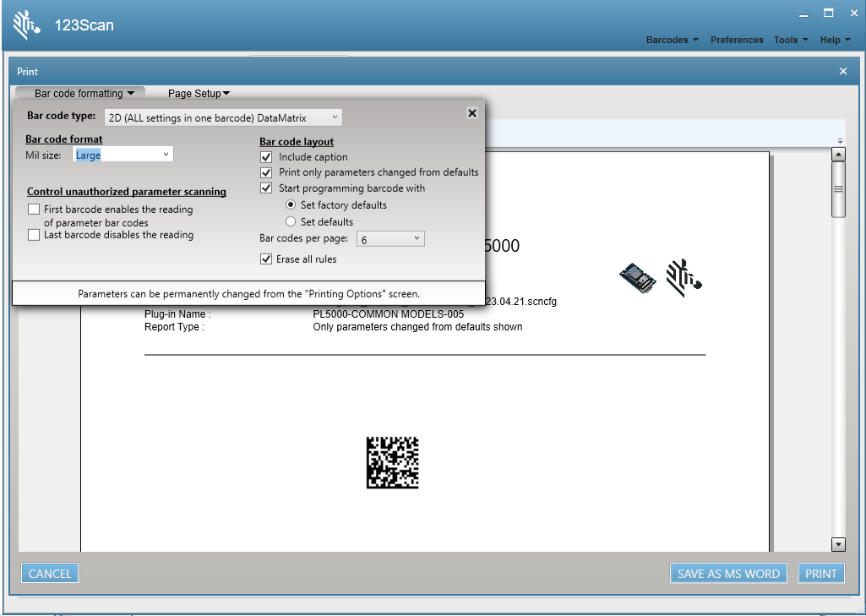
Task: Open the Page Setup menu
Action: click(x=199, y=93)
